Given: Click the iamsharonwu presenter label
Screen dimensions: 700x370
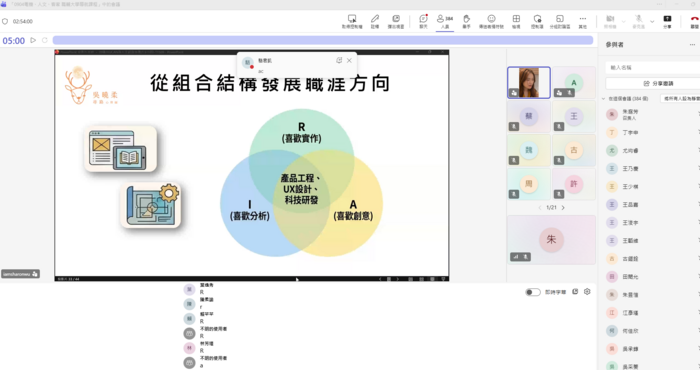Looking at the screenshot, I should point(21,274).
